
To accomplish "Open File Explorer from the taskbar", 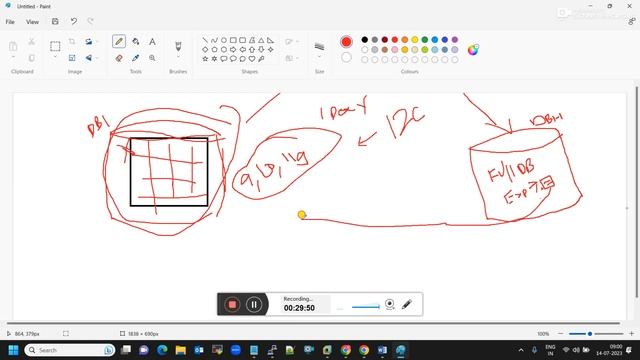I will pos(180,350).
